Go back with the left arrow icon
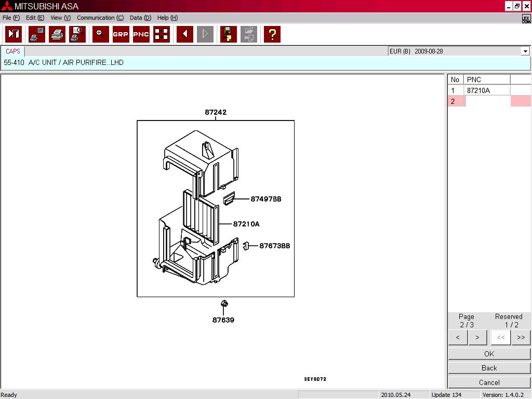The width and height of the screenshot is (532, 399). coord(184,34)
